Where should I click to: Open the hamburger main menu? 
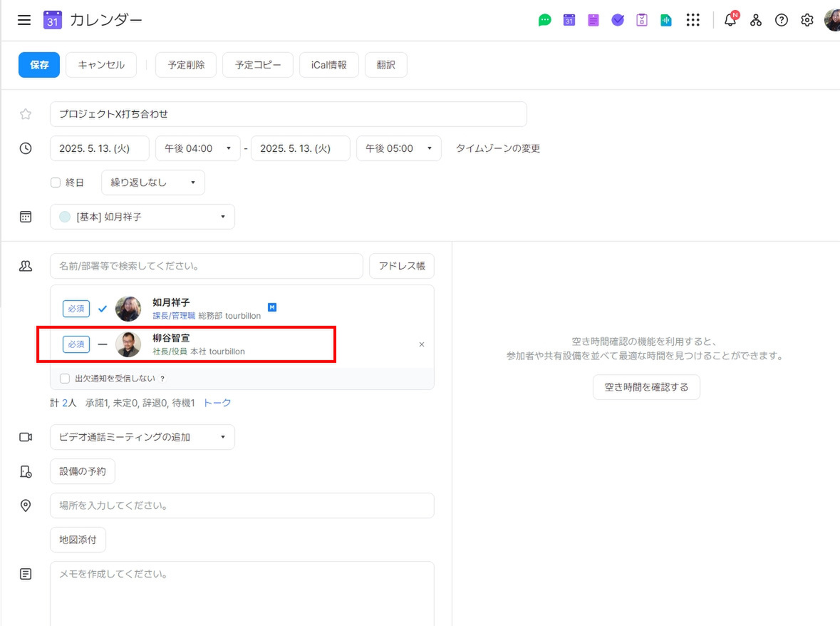coord(24,20)
